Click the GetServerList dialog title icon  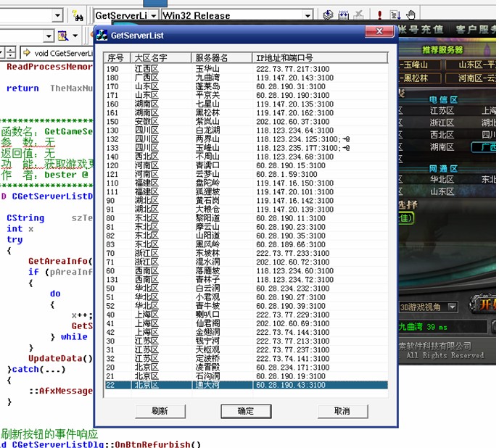pos(102,35)
